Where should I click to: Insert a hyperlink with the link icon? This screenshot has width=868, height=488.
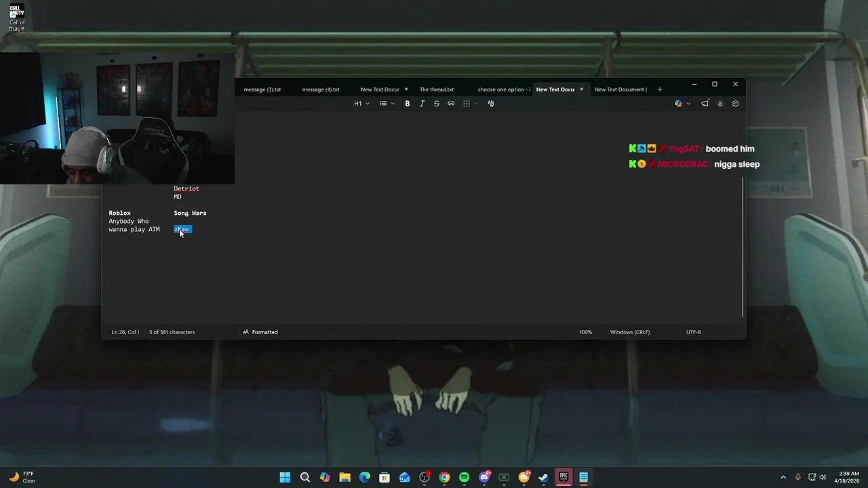[451, 104]
